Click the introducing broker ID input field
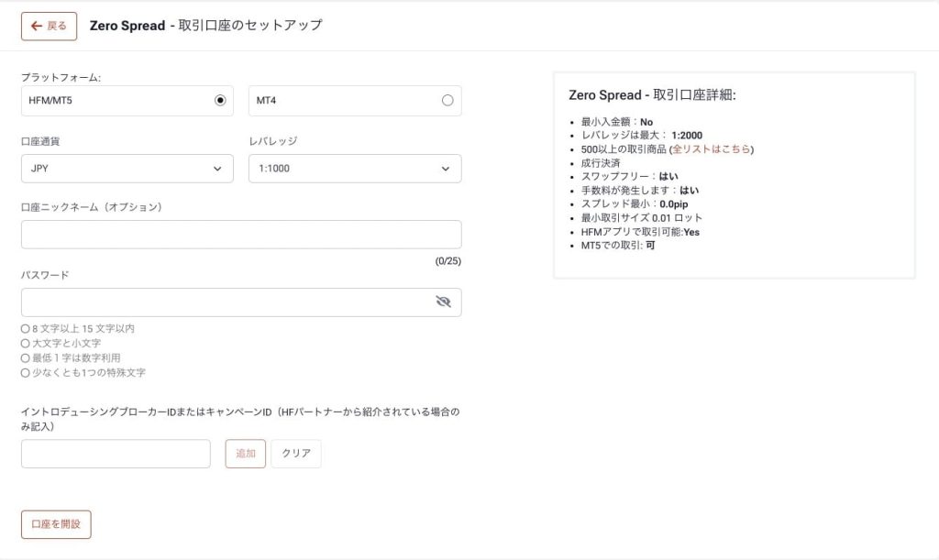939x560 pixels. (x=115, y=453)
